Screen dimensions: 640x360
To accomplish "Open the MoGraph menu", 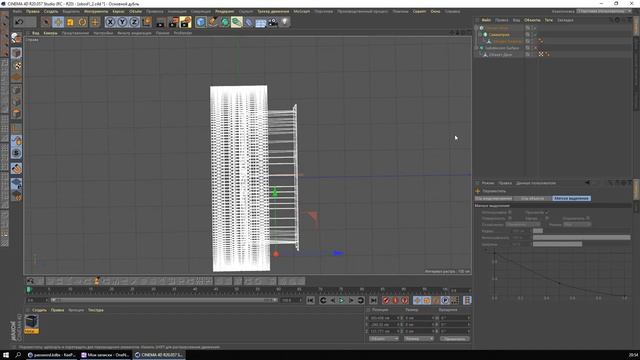I will point(302,11).
